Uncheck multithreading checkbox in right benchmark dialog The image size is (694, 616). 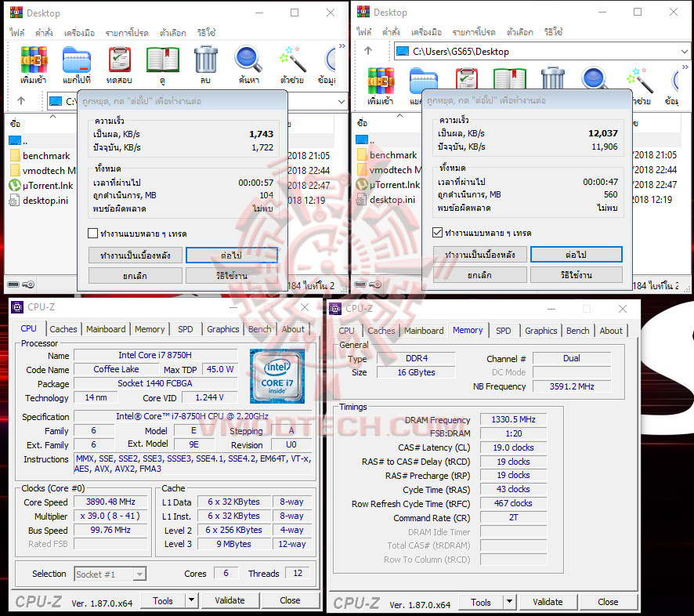pyautogui.click(x=437, y=233)
